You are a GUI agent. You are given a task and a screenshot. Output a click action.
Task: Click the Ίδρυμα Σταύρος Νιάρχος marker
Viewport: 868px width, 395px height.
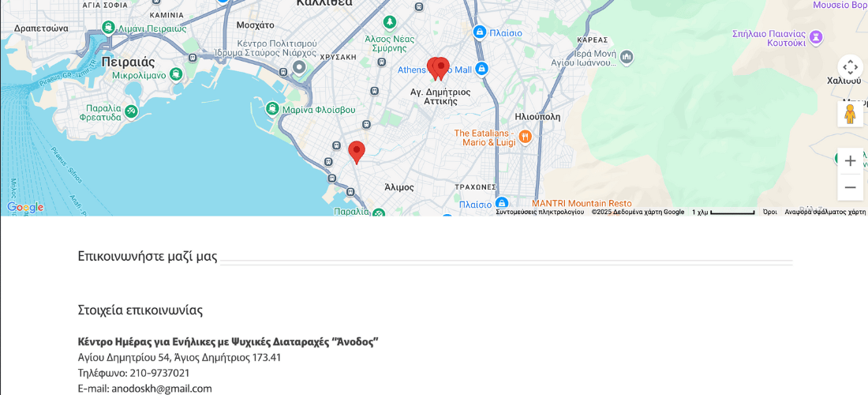pyautogui.click(x=299, y=68)
